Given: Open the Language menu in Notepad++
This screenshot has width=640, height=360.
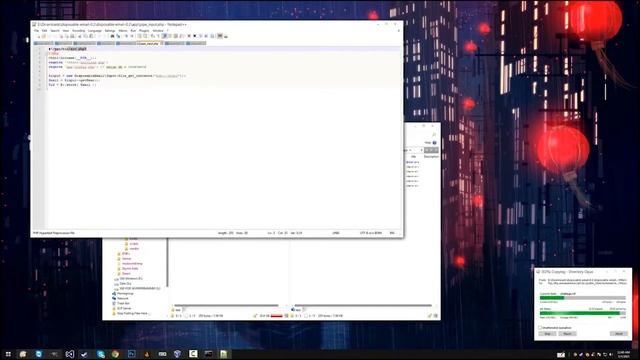Looking at the screenshot, I should click(95, 31).
